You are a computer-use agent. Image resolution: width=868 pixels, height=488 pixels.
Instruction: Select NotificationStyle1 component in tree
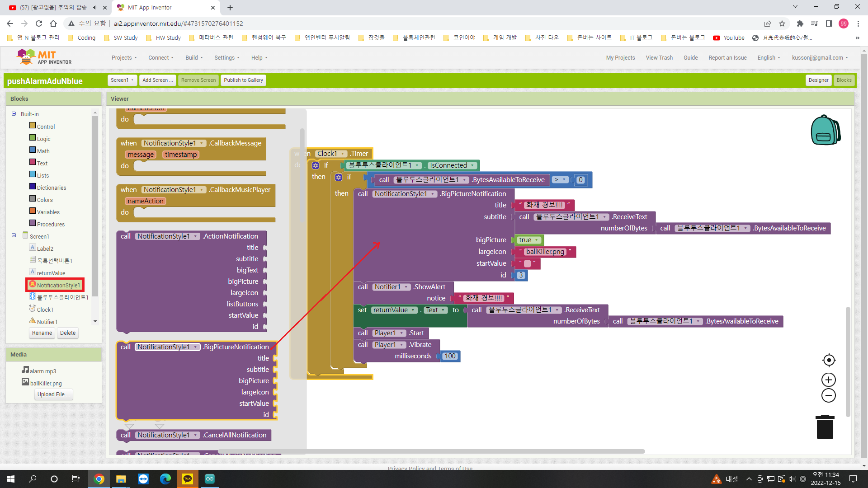click(x=58, y=285)
